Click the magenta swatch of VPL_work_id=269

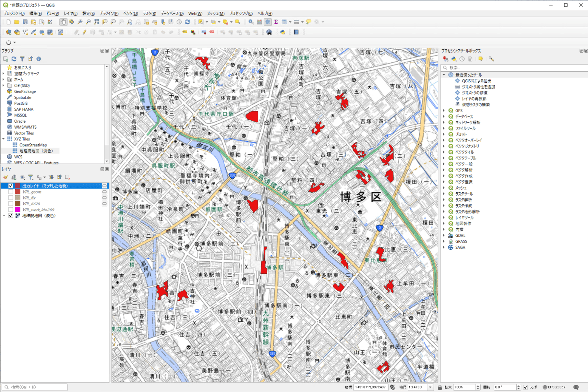18,210
